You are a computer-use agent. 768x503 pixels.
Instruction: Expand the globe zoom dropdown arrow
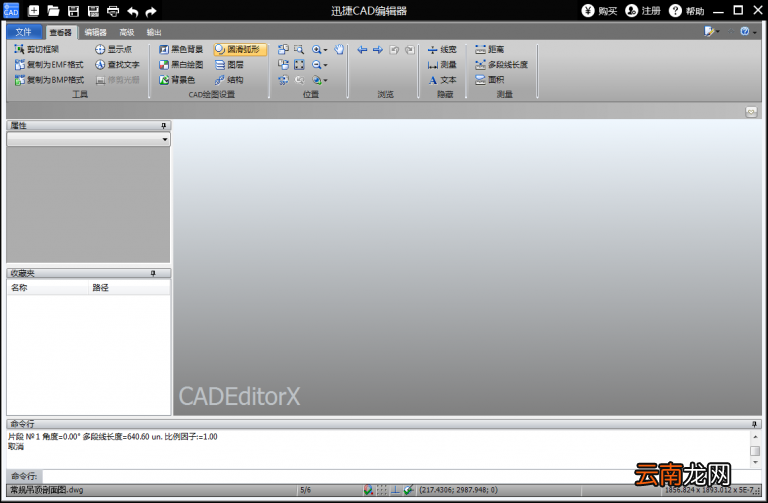click(325, 80)
